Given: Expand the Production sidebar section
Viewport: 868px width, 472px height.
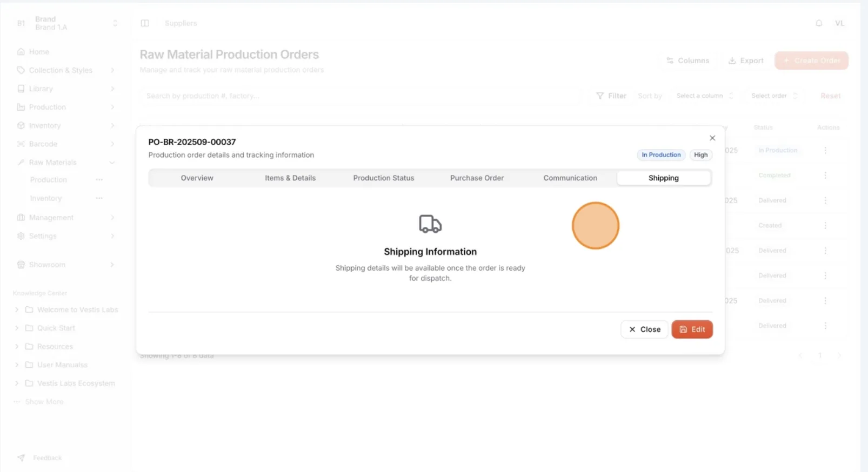Looking at the screenshot, I should click(x=66, y=107).
